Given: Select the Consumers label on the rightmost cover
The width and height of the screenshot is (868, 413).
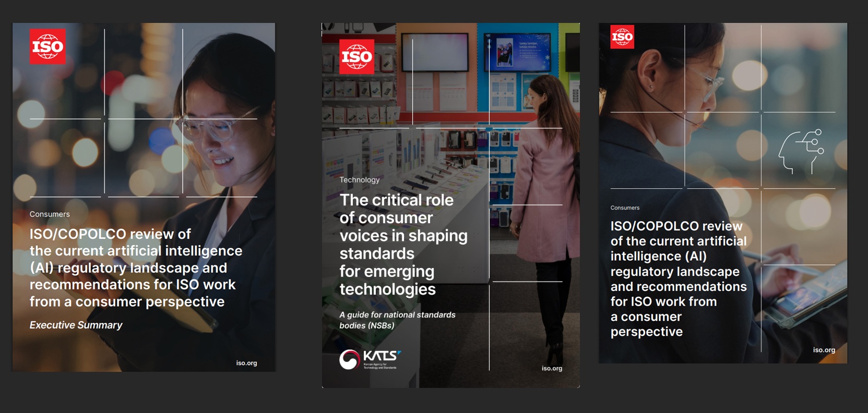Looking at the screenshot, I should [625, 208].
